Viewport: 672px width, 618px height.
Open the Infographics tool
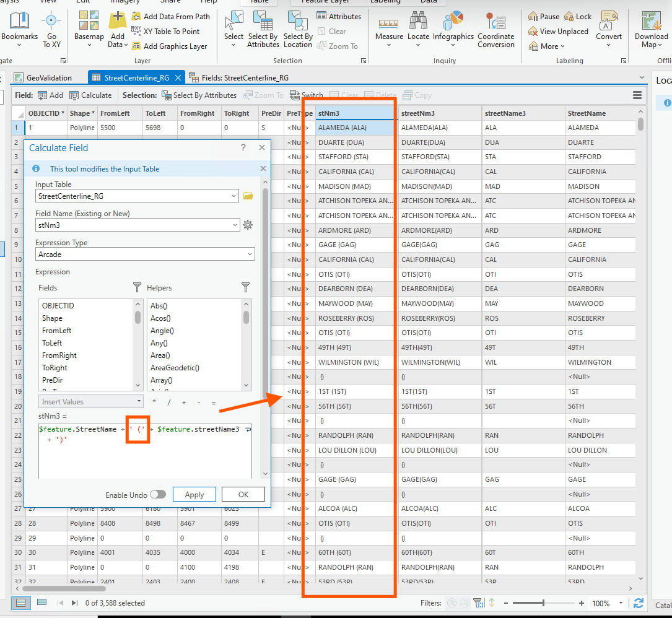pos(453,29)
